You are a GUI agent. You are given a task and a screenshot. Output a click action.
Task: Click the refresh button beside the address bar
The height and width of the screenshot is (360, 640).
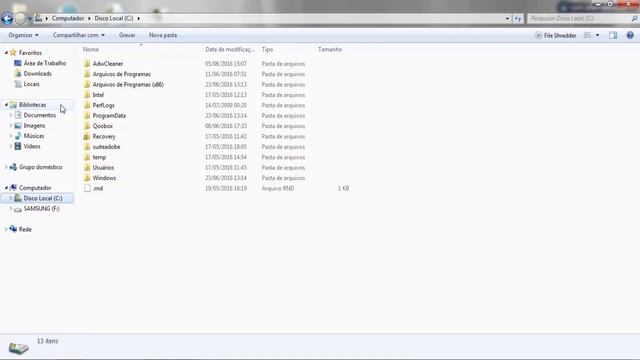tap(518, 18)
